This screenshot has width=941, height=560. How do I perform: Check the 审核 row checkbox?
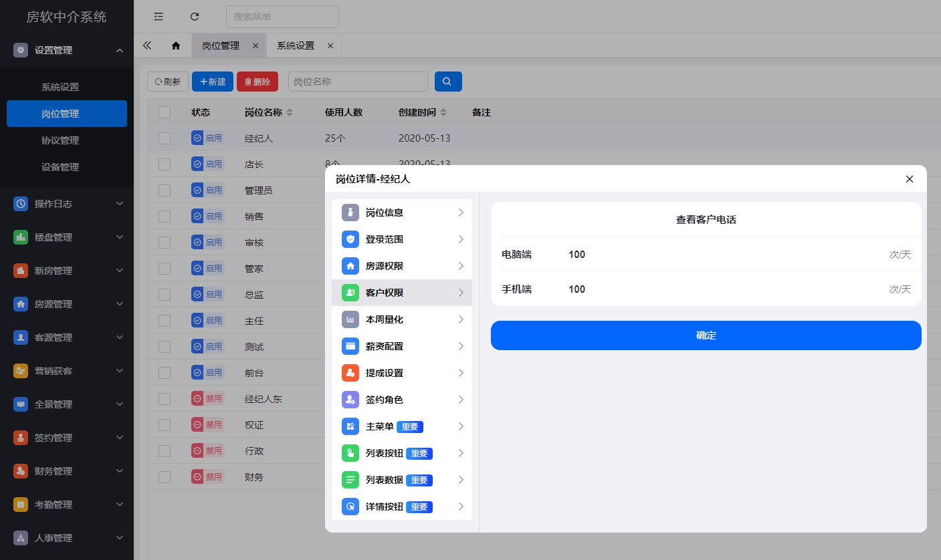pyautogui.click(x=165, y=243)
